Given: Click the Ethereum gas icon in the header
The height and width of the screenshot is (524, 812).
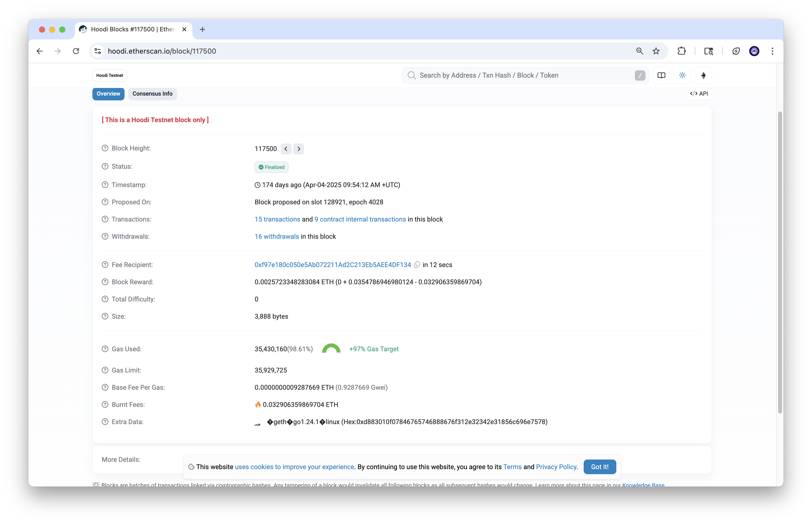Looking at the screenshot, I should pyautogui.click(x=703, y=75).
